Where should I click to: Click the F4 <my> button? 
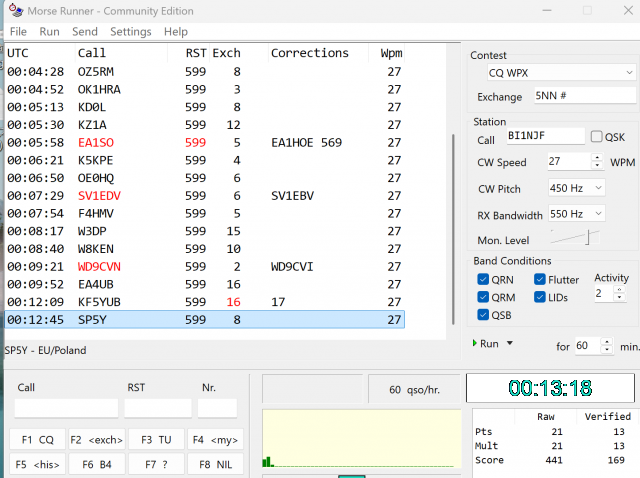(216, 440)
